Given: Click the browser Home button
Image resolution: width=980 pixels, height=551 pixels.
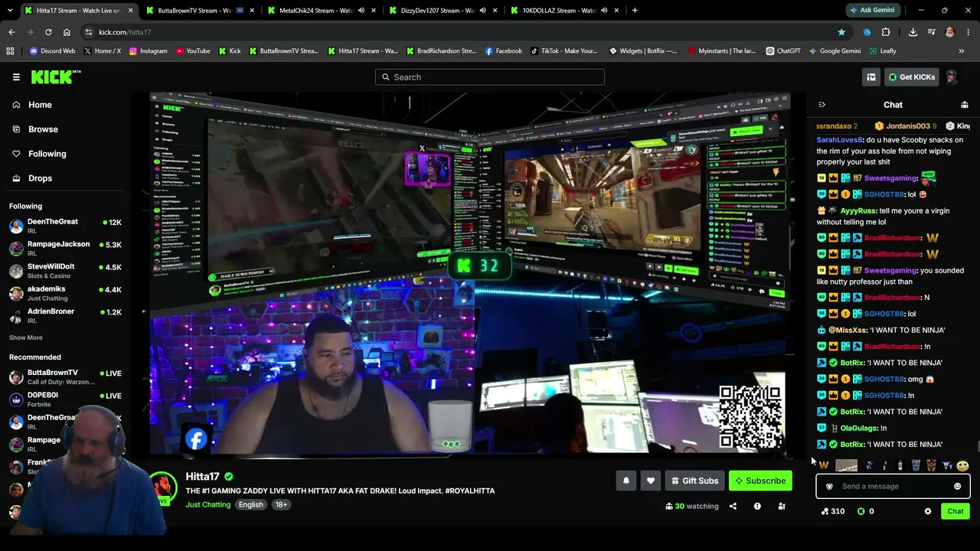Looking at the screenshot, I should [67, 32].
